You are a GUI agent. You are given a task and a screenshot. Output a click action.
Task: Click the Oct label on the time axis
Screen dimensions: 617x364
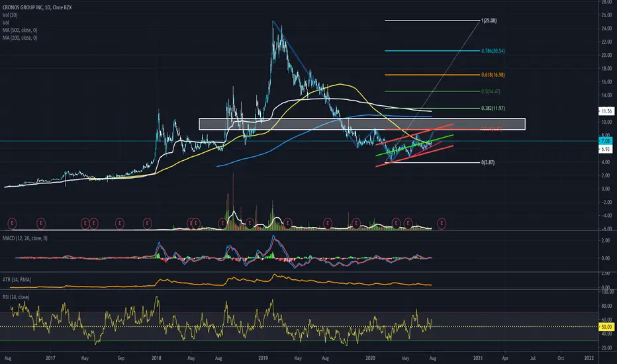561,358
